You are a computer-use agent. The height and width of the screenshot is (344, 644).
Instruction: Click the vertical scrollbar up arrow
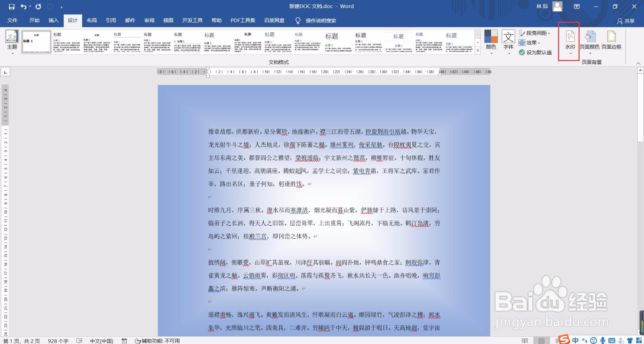pyautogui.click(x=640, y=70)
